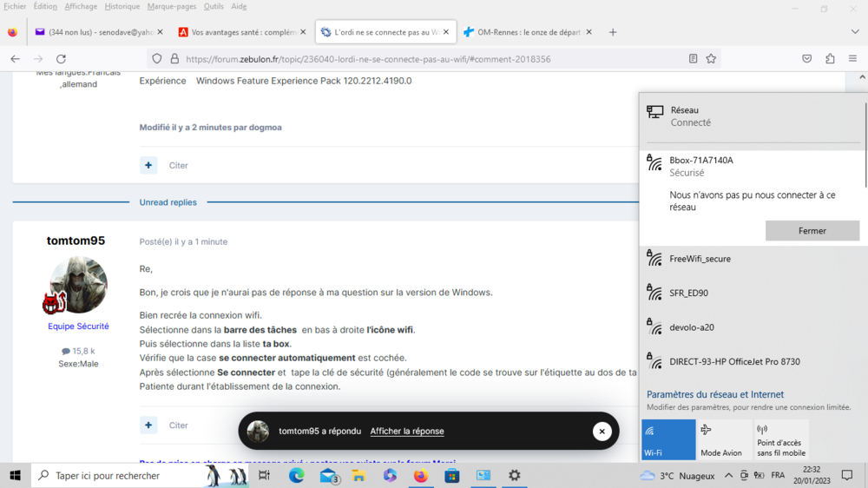Screen dimensions: 868x488
Task: Open the Firefox hamburger application menu
Action: coord(852,59)
